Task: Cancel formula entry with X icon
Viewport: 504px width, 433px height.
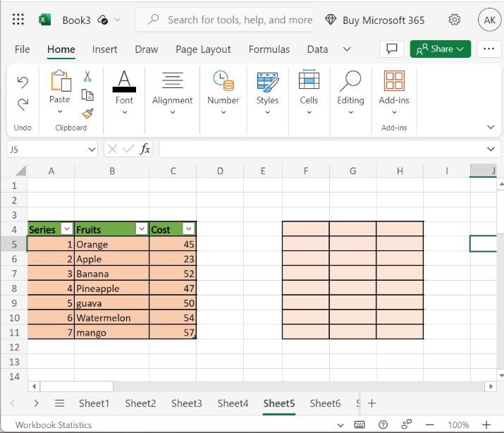Action: point(112,150)
